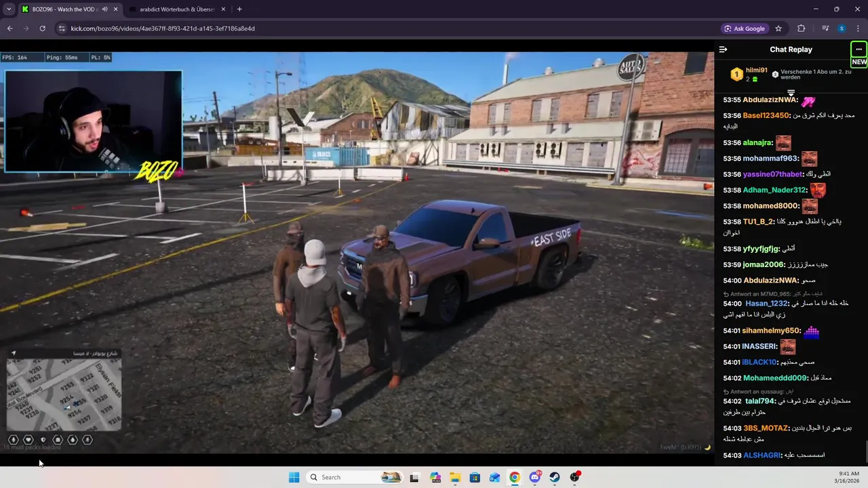The image size is (868, 488).
Task: Open mohammaf963's user profile
Action: tap(770, 159)
